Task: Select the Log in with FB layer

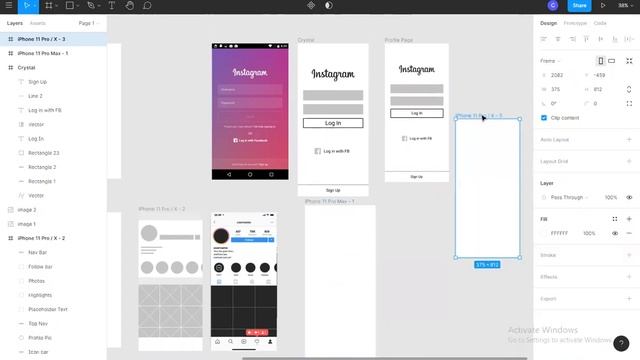Action: 53,110
